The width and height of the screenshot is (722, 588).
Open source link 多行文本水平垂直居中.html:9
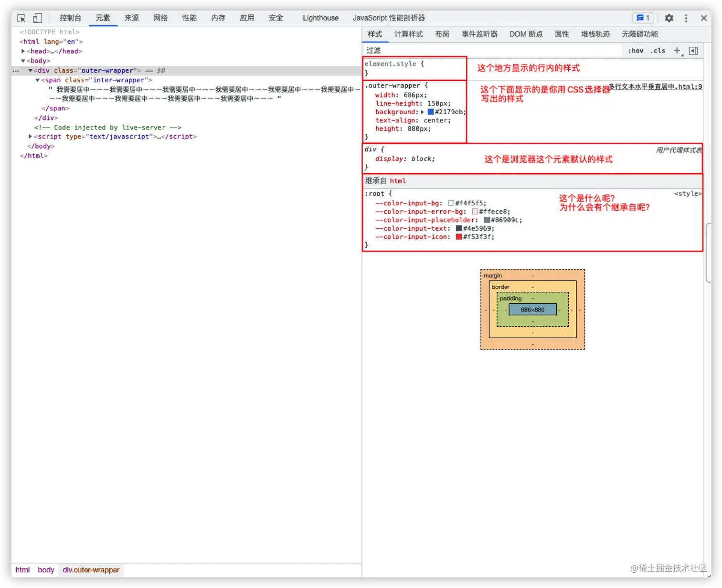pyautogui.click(x=656, y=87)
